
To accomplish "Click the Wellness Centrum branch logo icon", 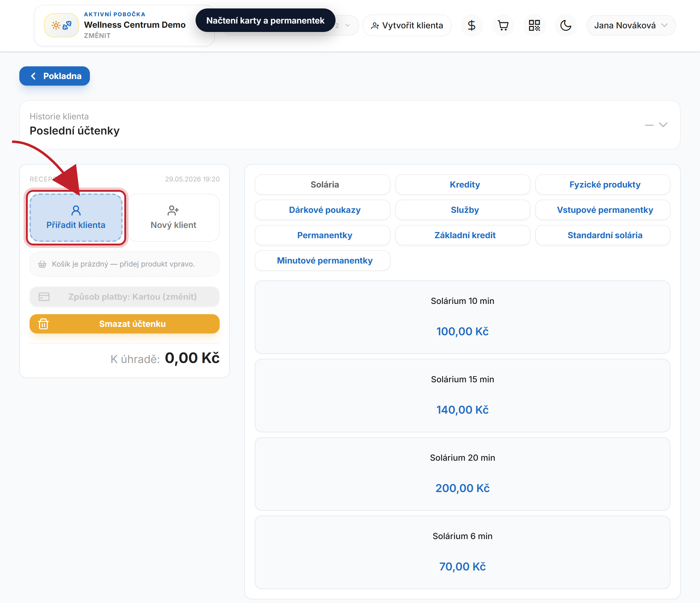I will point(62,25).
